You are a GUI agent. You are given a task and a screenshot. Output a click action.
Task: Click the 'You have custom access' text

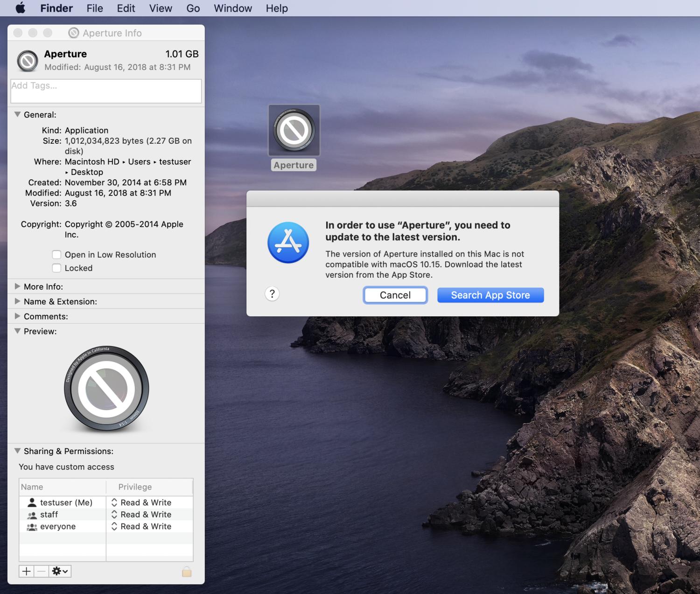tap(66, 467)
